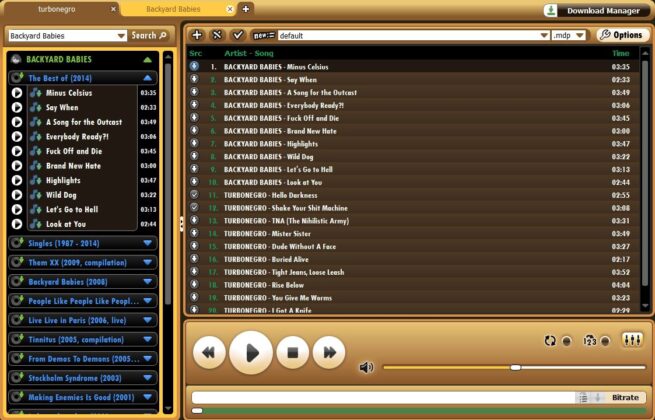Image resolution: width=655 pixels, height=420 pixels.
Task: Toggle the repeat mode indicator light
Action: click(566, 341)
